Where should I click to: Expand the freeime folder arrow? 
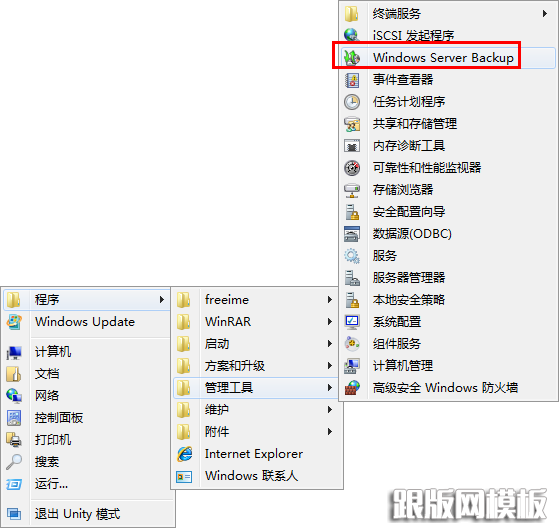click(x=330, y=299)
